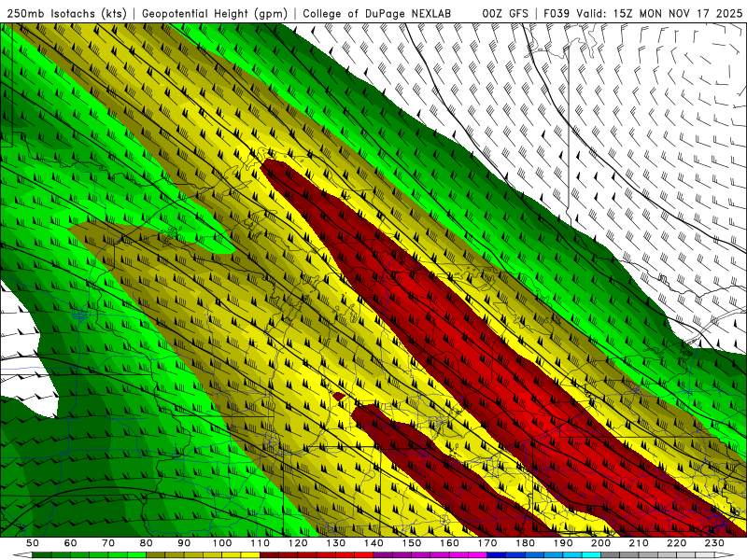Click the '140' label on the isotach scale
This screenshot has width=747, height=560.
point(373,543)
